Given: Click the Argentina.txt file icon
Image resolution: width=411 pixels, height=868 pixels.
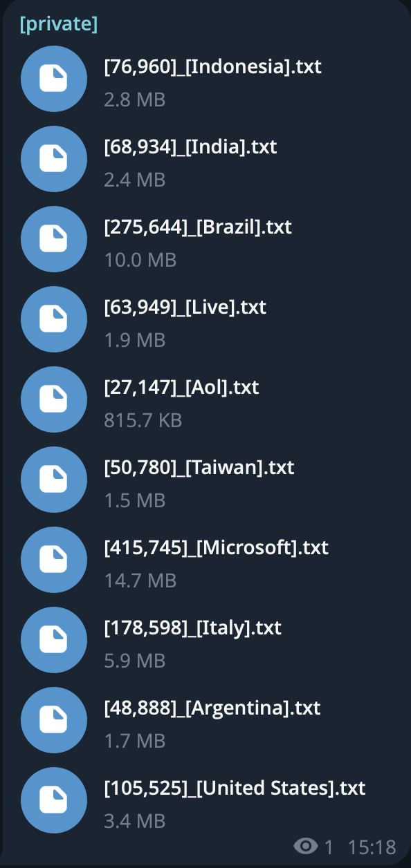Looking at the screenshot, I should [x=54, y=720].
